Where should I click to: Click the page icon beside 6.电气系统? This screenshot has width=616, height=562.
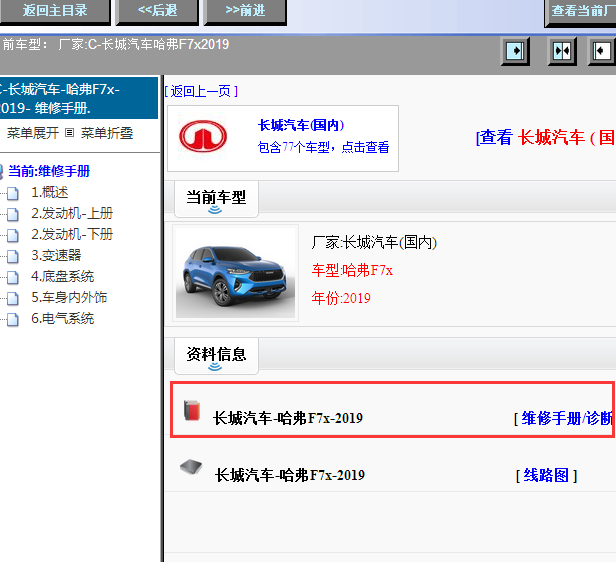point(13,319)
